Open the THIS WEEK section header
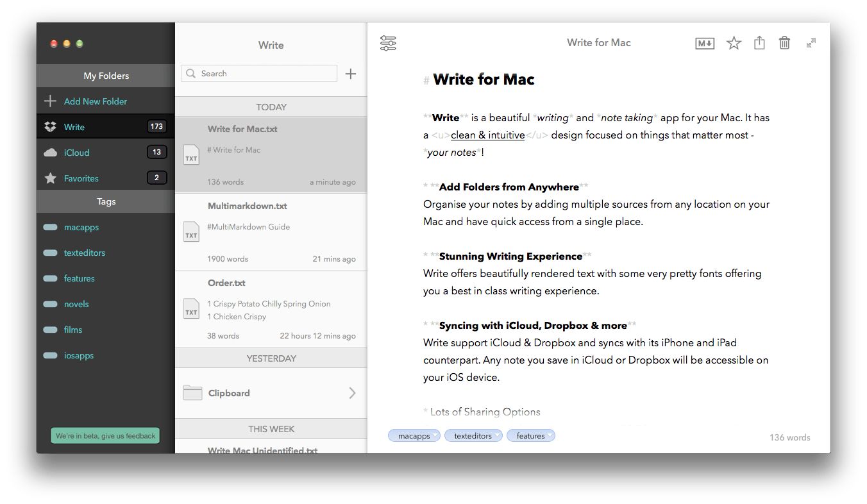This screenshot has width=867, height=504. click(x=271, y=428)
